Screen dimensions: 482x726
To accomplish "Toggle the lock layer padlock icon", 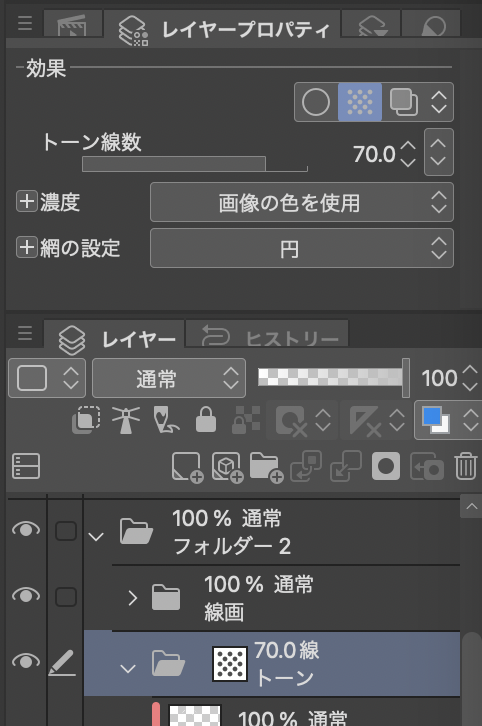I will (206, 420).
